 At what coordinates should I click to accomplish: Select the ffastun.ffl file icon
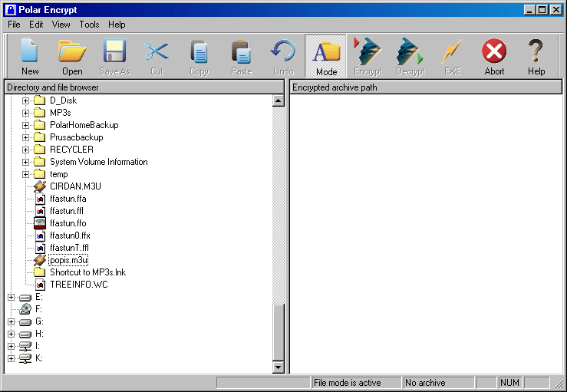coord(40,211)
